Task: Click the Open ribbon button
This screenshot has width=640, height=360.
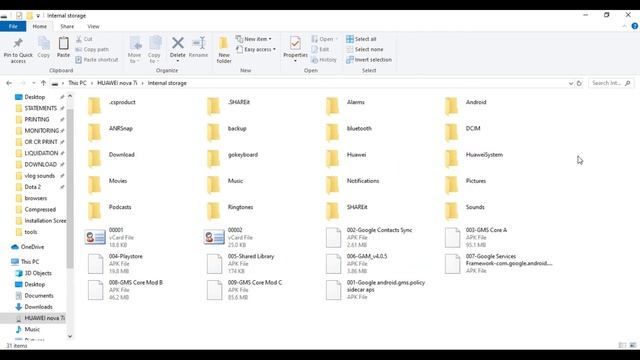Action: [325, 39]
